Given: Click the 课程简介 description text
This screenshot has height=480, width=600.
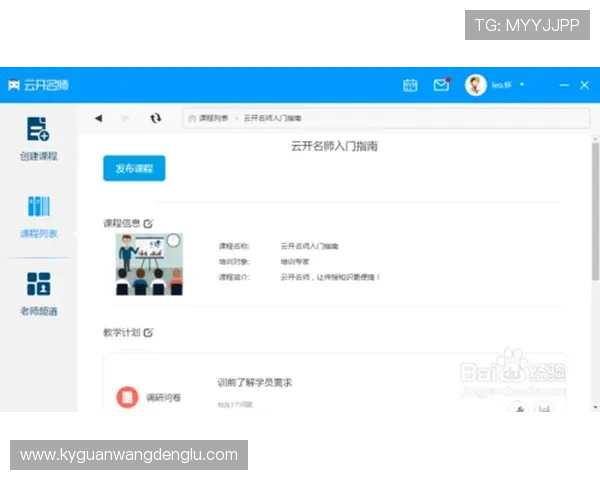Looking at the screenshot, I should tap(330, 277).
